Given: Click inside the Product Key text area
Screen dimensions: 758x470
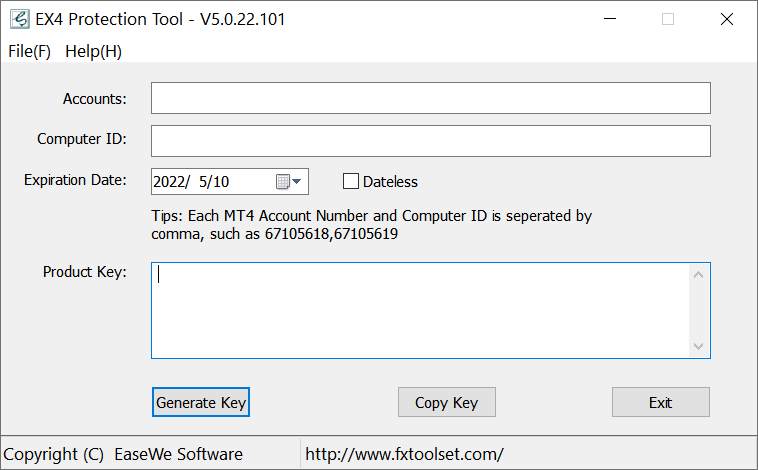Looking at the screenshot, I should click(x=421, y=310).
